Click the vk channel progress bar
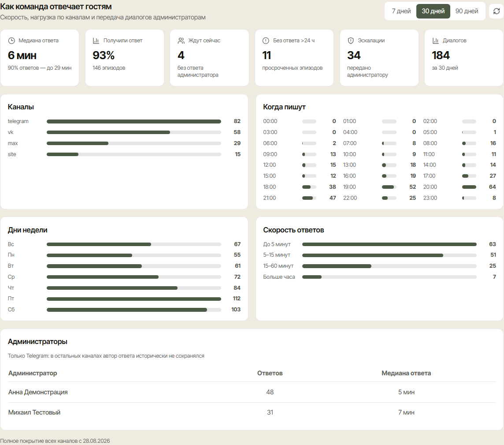Image resolution: width=504 pixels, height=445 pixels. 134,132
